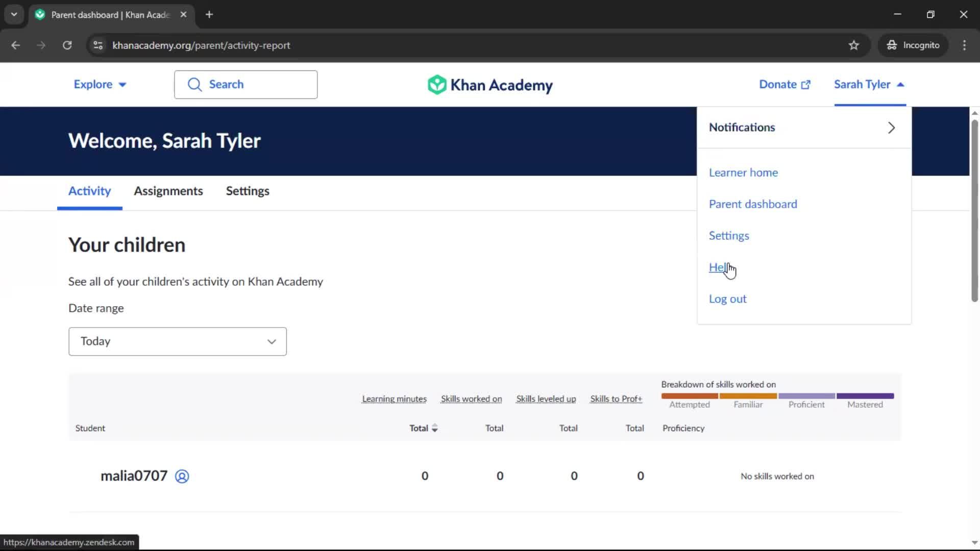Collapse the Sarah Tyler user menu
Screen dimensions: 980x551
tap(869, 85)
